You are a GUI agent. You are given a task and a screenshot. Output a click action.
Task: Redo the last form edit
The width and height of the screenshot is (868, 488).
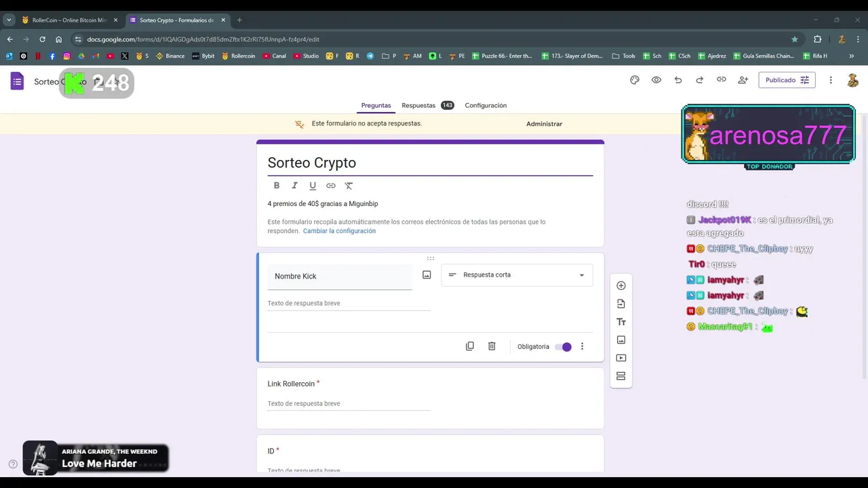pos(700,80)
